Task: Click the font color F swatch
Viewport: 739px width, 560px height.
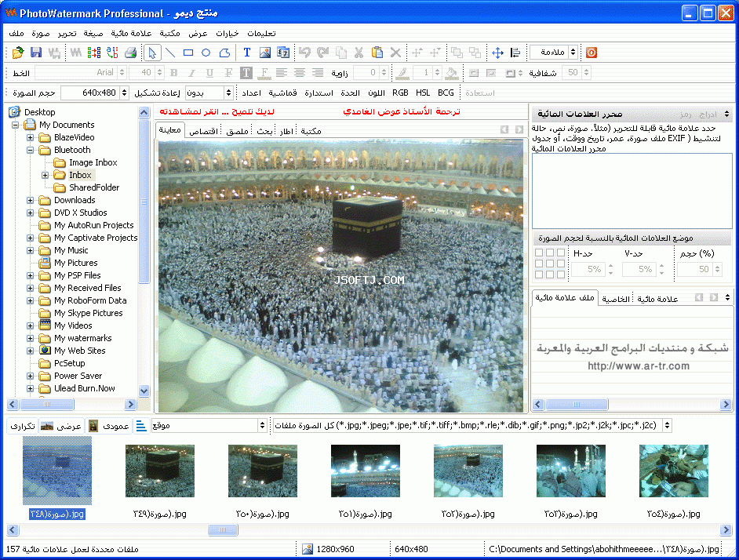Action: pos(264,73)
